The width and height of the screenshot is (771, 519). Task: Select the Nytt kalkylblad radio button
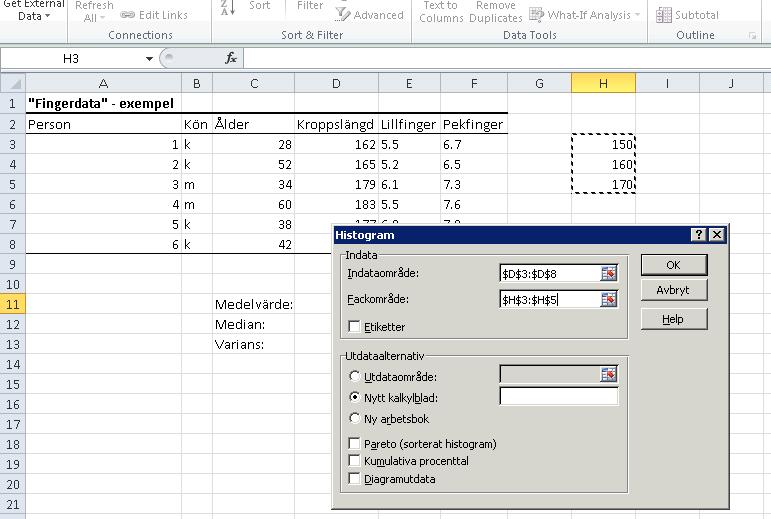(354, 397)
